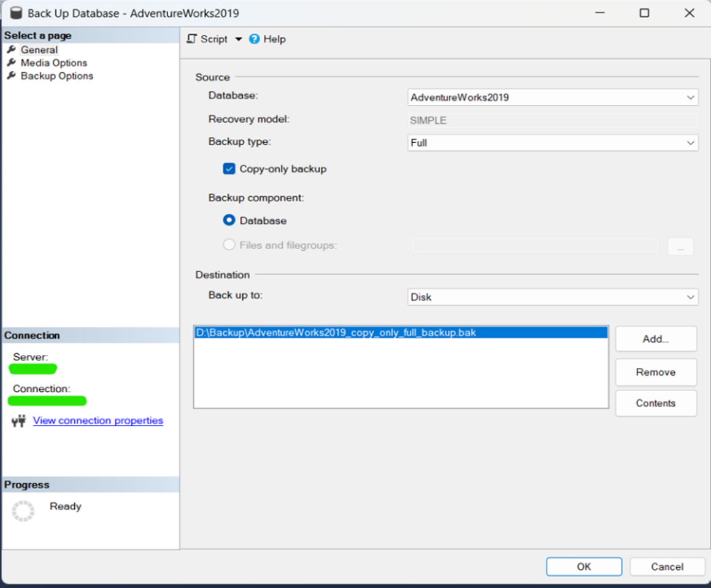Click the Script toolbar icon
The width and height of the screenshot is (711, 588).
(192, 39)
